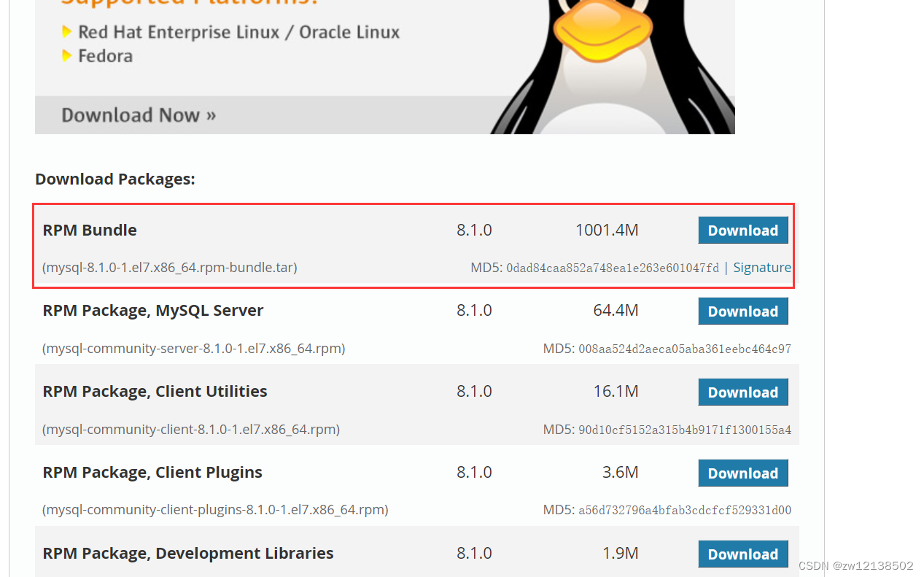This screenshot has height=577, width=924.
Task: Open the Signature link for RPM Bundle
Action: (762, 268)
